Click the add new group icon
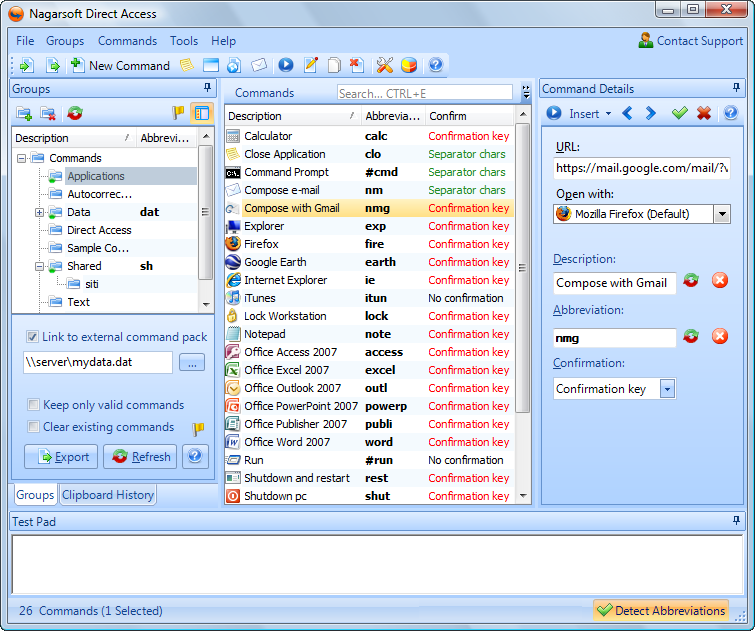755x631 pixels. 24,114
